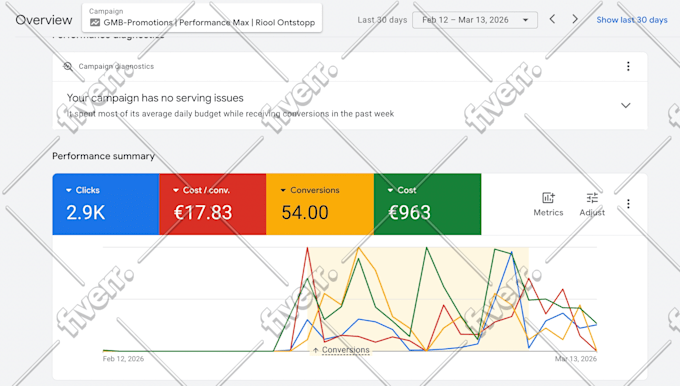Viewport: 680px width, 386px height.
Task: Open the Campaign diagnostics three-dot menu
Action: pos(628,66)
